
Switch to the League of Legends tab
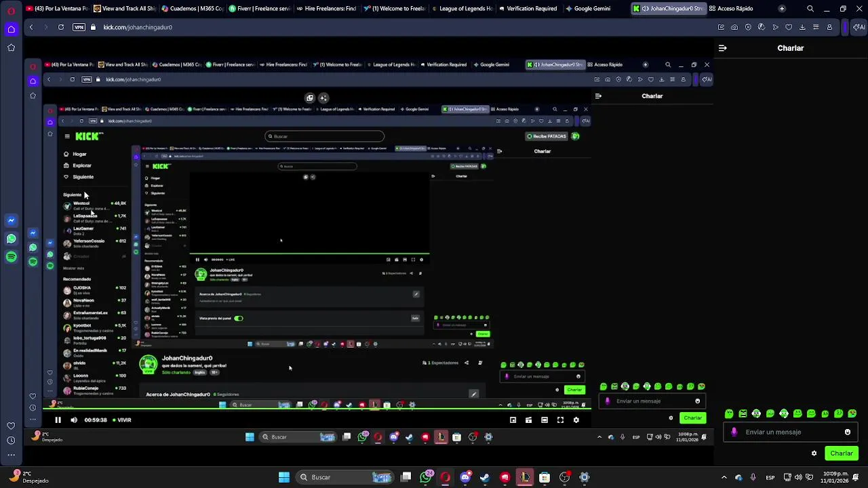(x=462, y=9)
